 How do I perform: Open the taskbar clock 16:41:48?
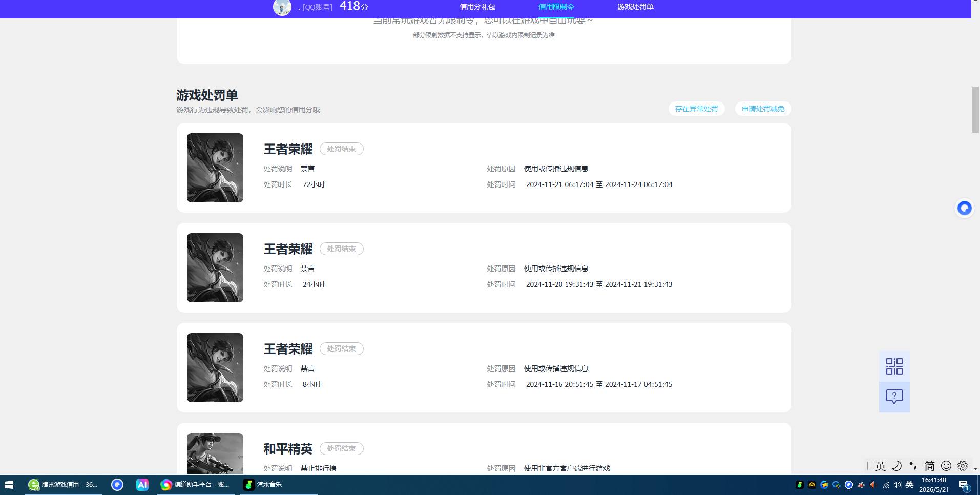pos(934,485)
